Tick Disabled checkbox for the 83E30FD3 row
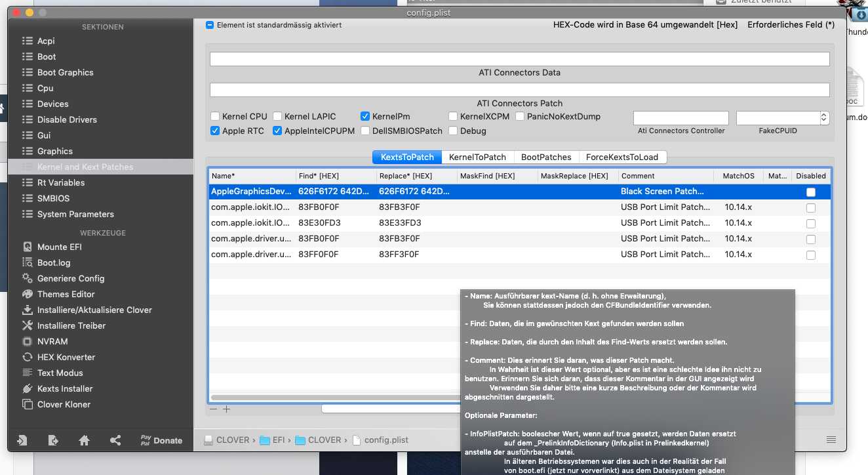 811,224
